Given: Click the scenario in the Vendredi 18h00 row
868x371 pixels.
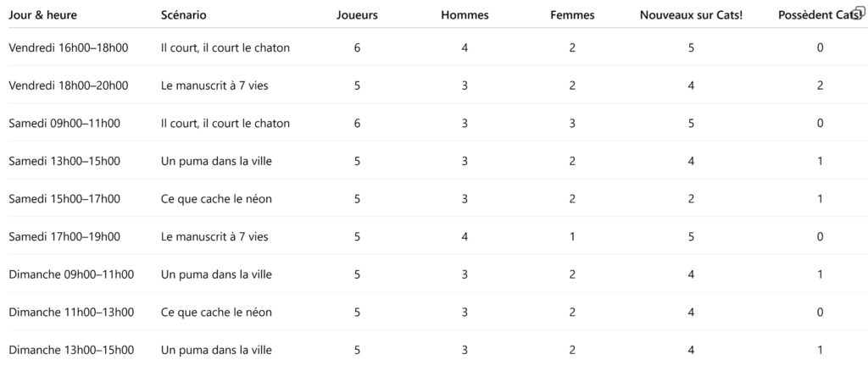Looking at the screenshot, I should point(214,86).
